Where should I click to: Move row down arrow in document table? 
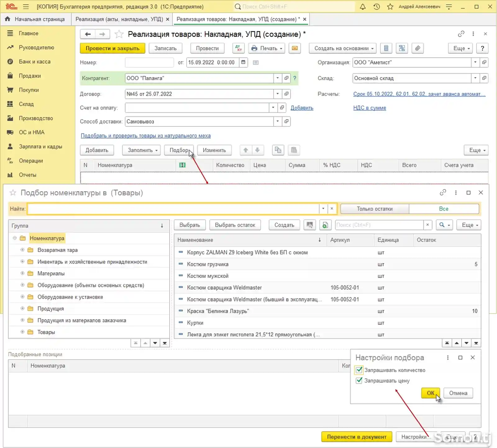(x=257, y=150)
